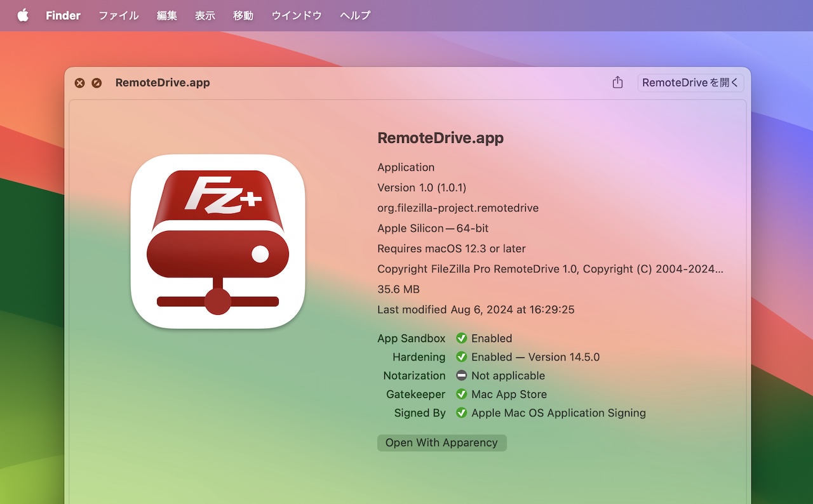813x504 pixels.
Task: Click the 'Hardening' label
Action: click(419, 357)
